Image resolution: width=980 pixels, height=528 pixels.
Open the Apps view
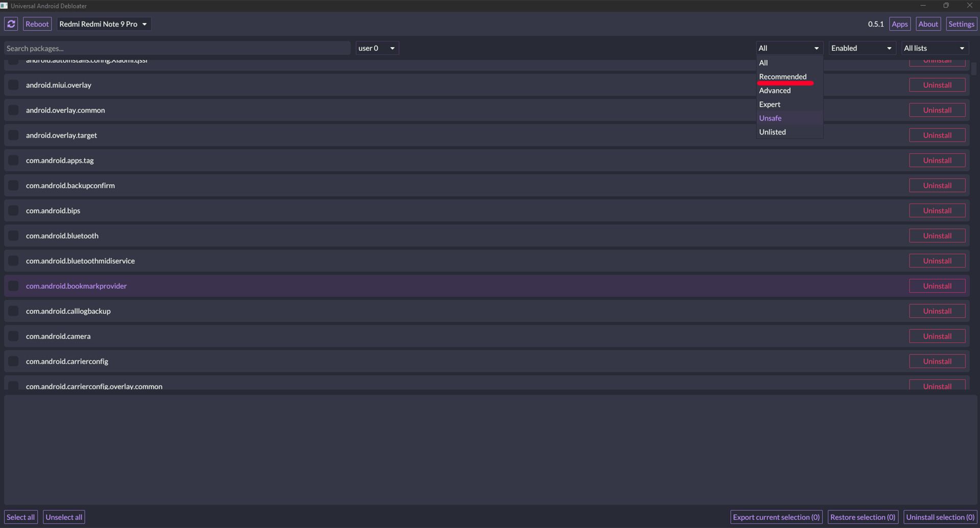[899, 24]
